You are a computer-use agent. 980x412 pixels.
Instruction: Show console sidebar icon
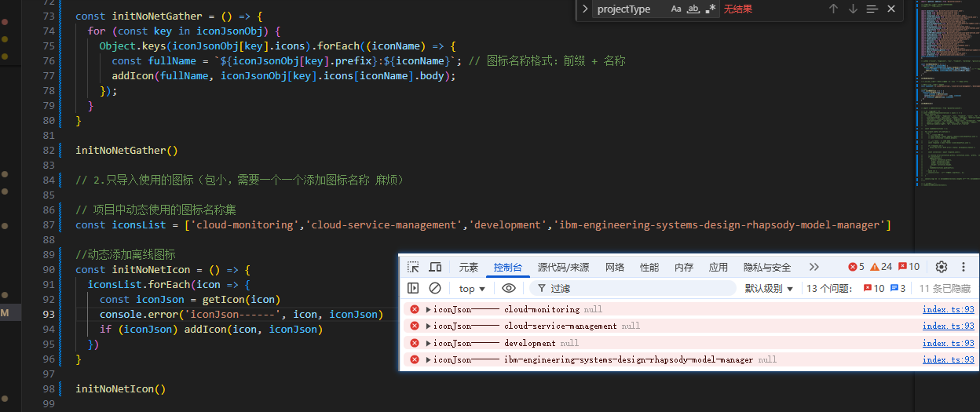(x=413, y=288)
